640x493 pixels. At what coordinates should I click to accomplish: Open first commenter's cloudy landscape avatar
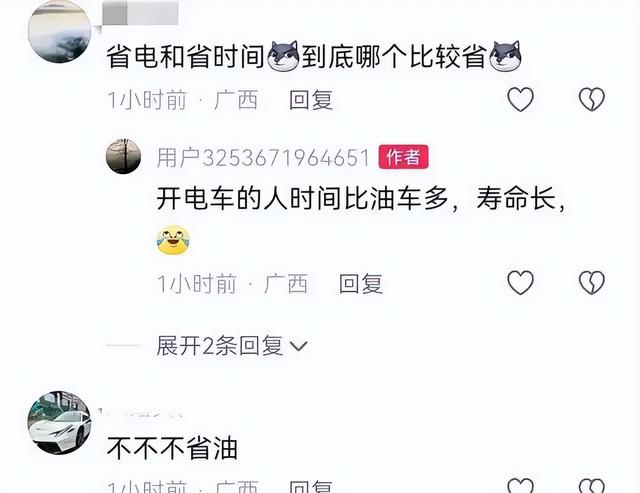[59, 31]
